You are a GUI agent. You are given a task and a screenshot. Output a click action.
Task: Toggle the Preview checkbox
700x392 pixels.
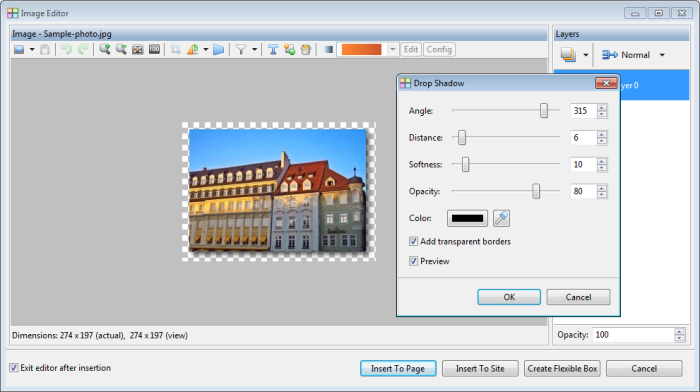tap(413, 261)
